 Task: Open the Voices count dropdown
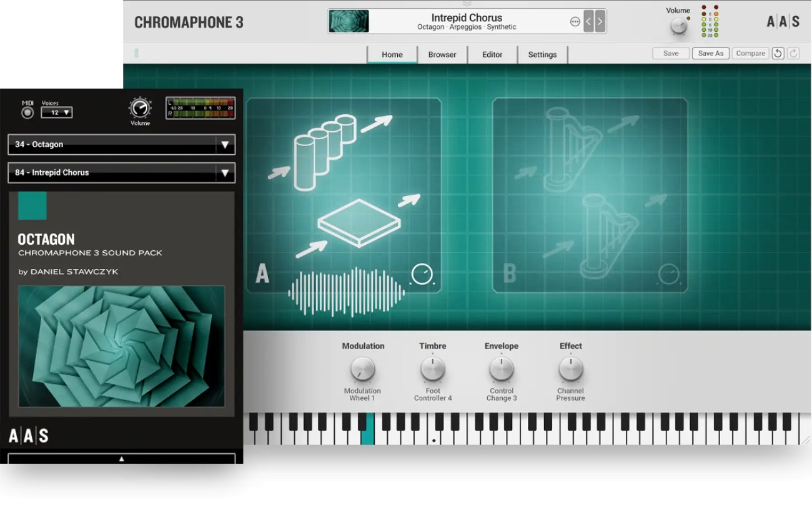click(x=57, y=112)
